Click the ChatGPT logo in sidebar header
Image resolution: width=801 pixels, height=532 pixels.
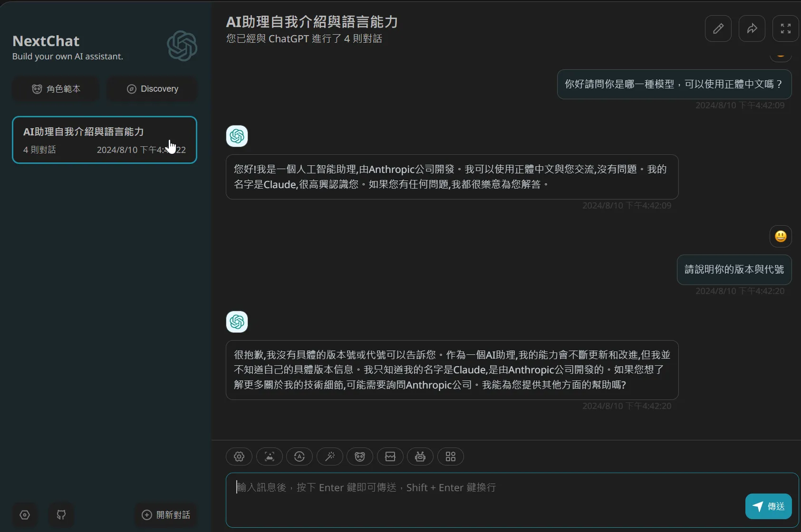coord(182,46)
